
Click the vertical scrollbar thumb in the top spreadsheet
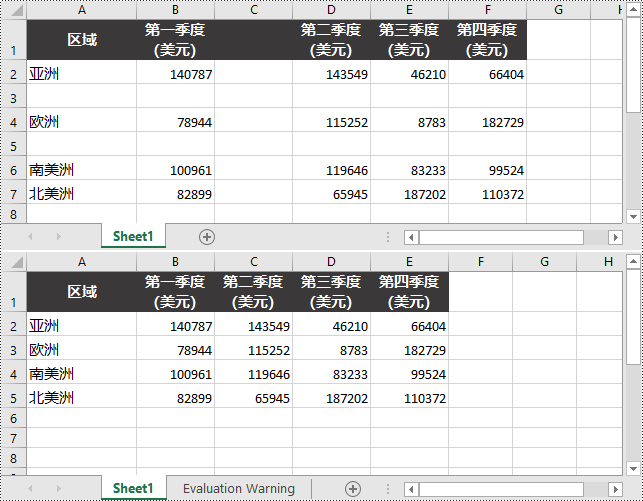click(x=633, y=64)
